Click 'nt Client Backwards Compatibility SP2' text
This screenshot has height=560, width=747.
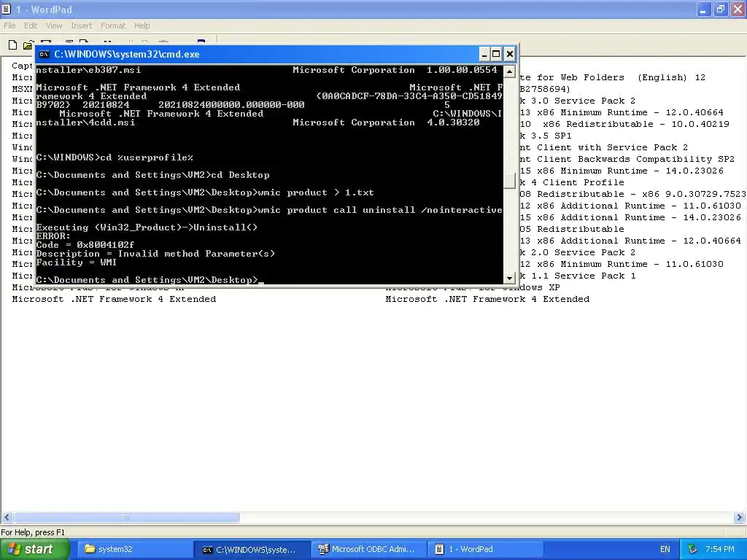627,159
